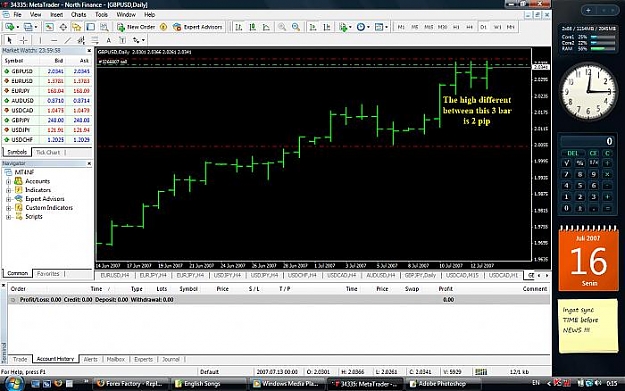
Task: Zoom in on the chart
Action: 282,27
